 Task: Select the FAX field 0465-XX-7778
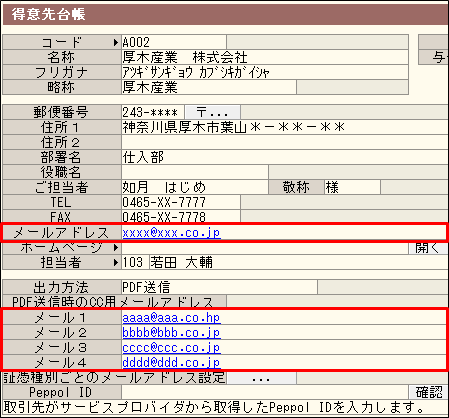tap(181, 217)
